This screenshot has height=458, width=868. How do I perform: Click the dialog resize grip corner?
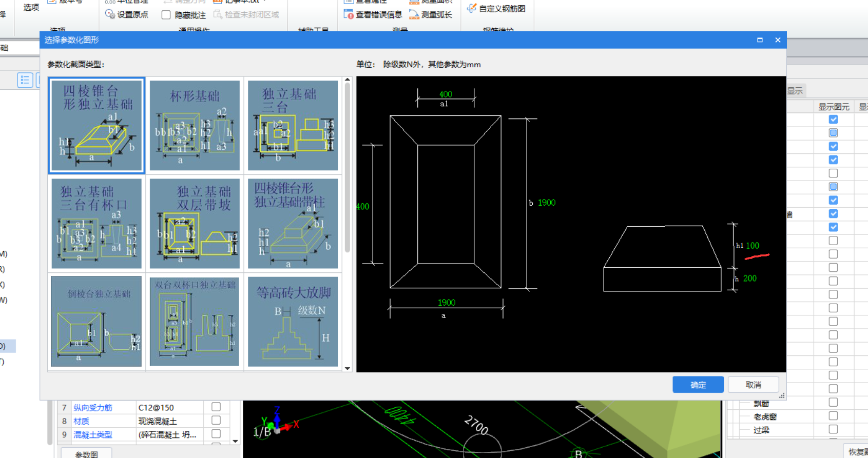782,395
